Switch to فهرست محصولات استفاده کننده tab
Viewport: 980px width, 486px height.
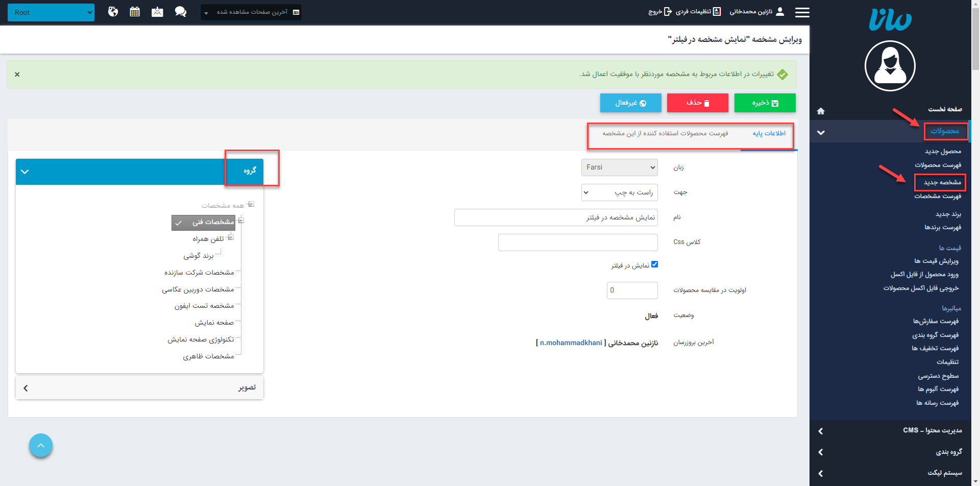click(x=665, y=133)
